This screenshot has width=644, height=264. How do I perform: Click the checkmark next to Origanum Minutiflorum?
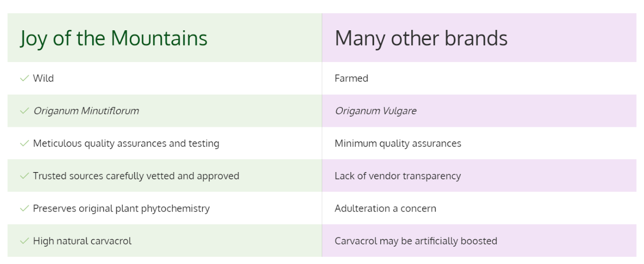[24, 111]
